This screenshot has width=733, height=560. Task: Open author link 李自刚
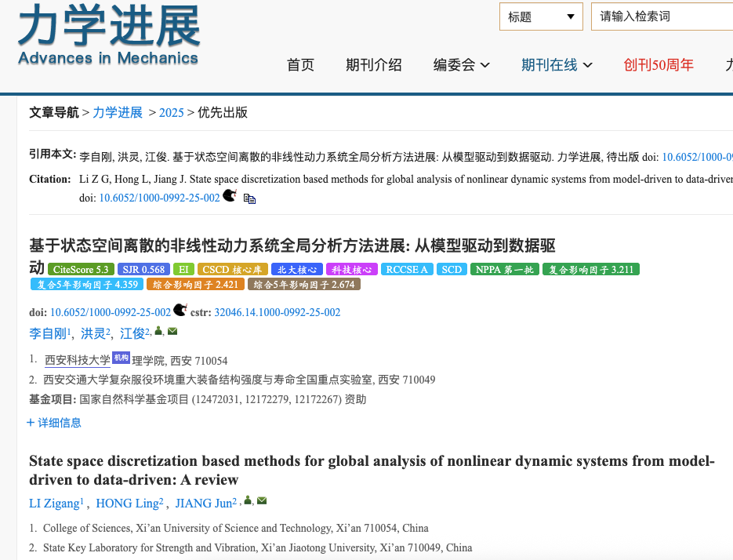[48, 334]
